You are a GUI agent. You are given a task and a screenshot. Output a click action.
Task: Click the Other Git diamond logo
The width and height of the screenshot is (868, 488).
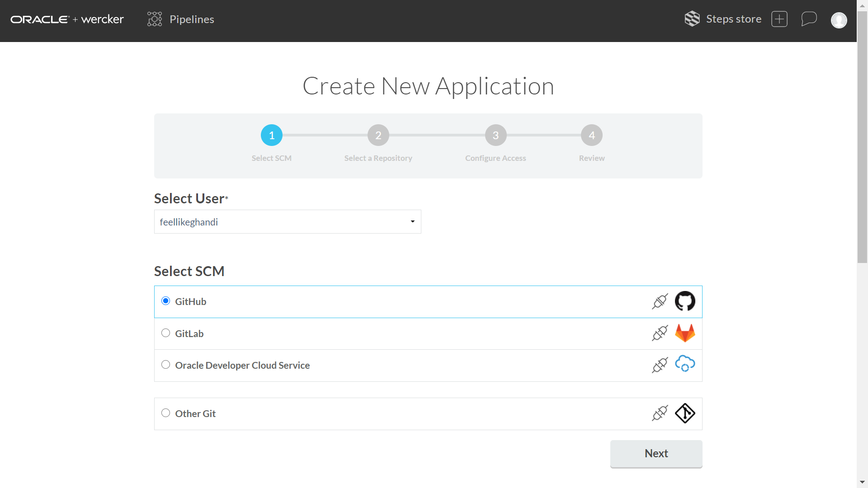[x=685, y=413]
